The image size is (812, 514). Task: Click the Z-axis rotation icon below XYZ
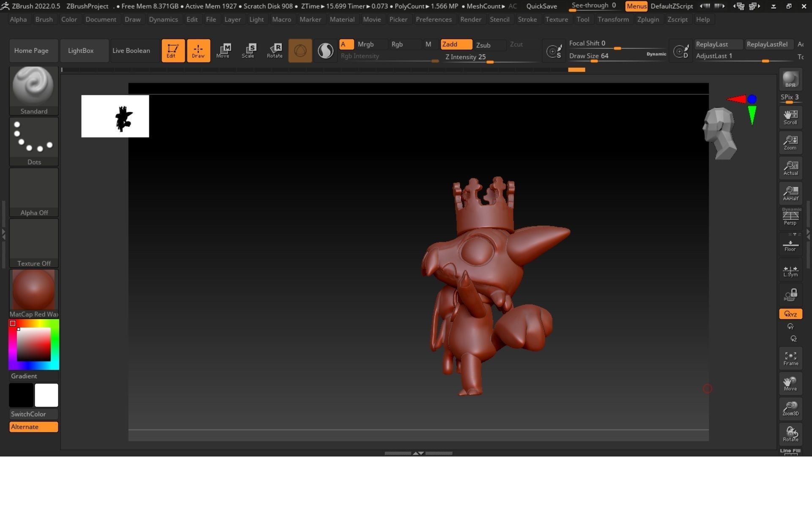[793, 339]
